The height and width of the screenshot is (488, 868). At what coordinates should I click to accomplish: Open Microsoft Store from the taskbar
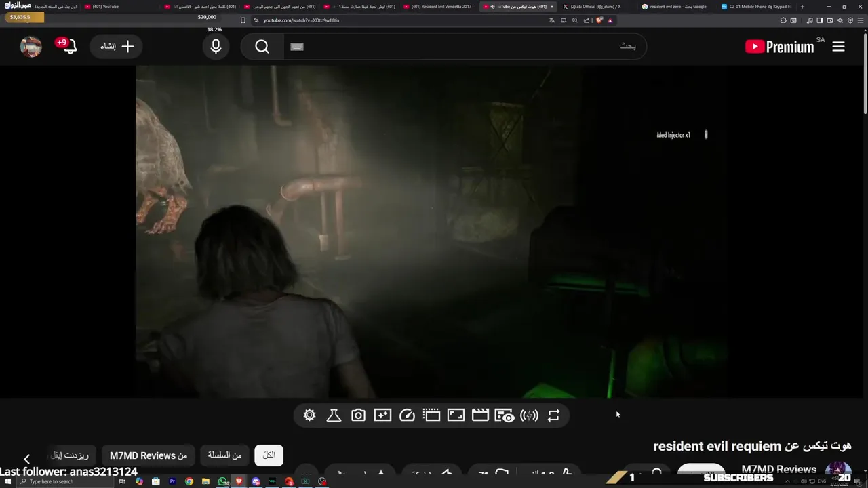pos(156,481)
